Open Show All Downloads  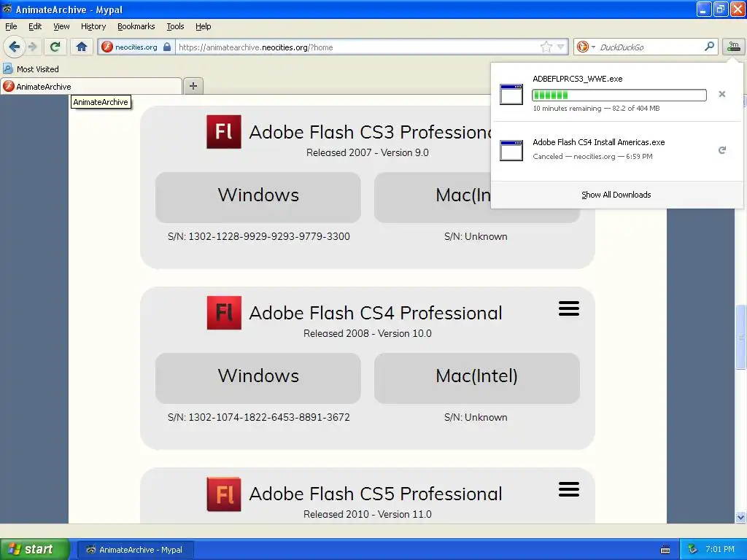(616, 195)
